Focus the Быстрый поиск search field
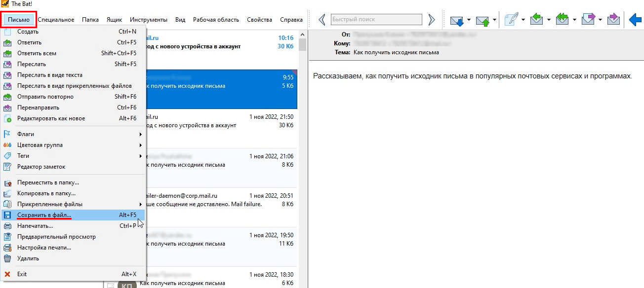The width and height of the screenshot is (644, 288). (x=376, y=20)
